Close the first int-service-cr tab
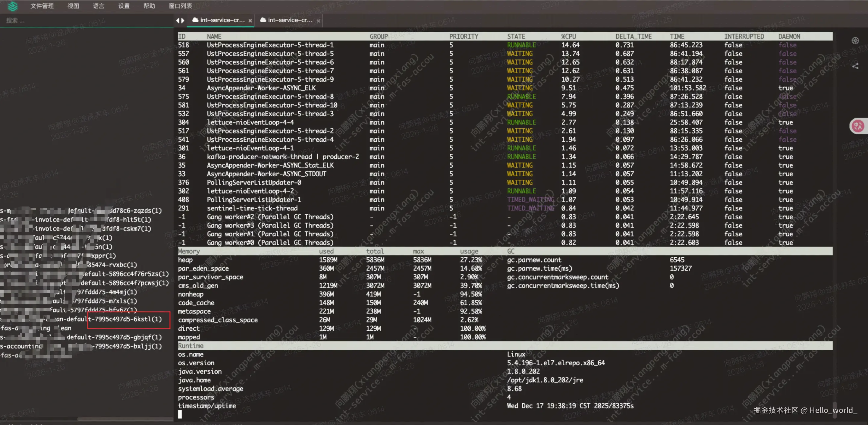 250,20
